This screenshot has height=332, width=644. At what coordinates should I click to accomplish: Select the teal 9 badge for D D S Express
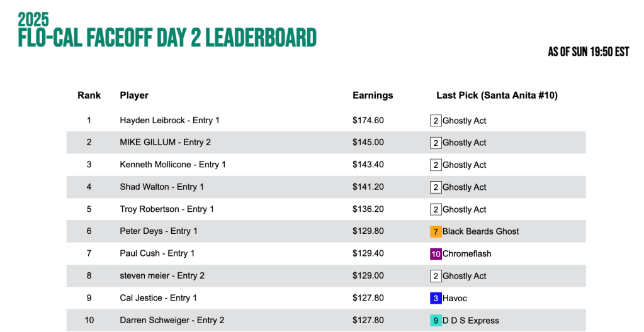pos(435,320)
